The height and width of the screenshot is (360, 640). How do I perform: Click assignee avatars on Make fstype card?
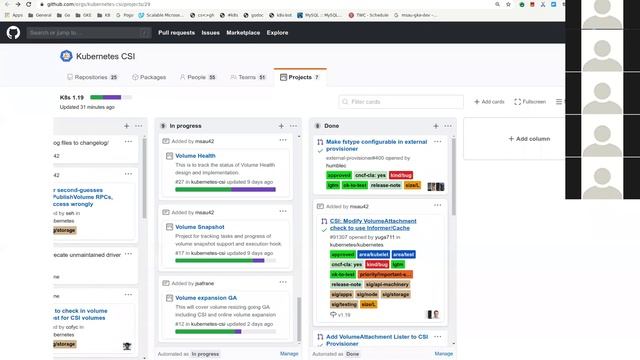pyautogui.click(x=436, y=187)
